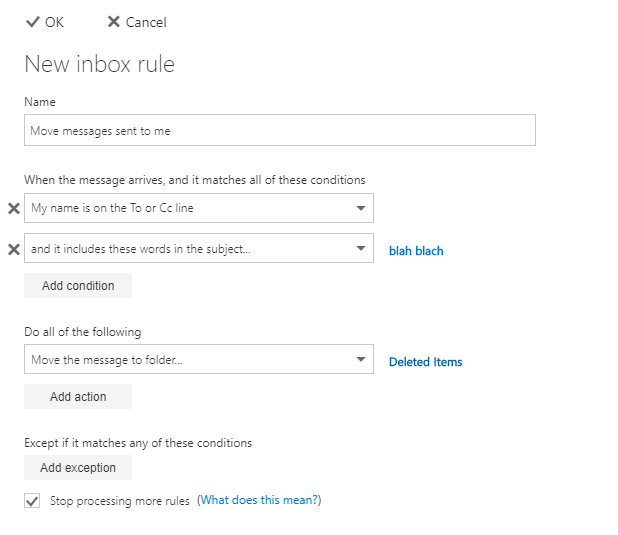Screen dimensions: 618x535
Task: Click the 'Stop processing more rules' label text
Action: click(x=119, y=501)
